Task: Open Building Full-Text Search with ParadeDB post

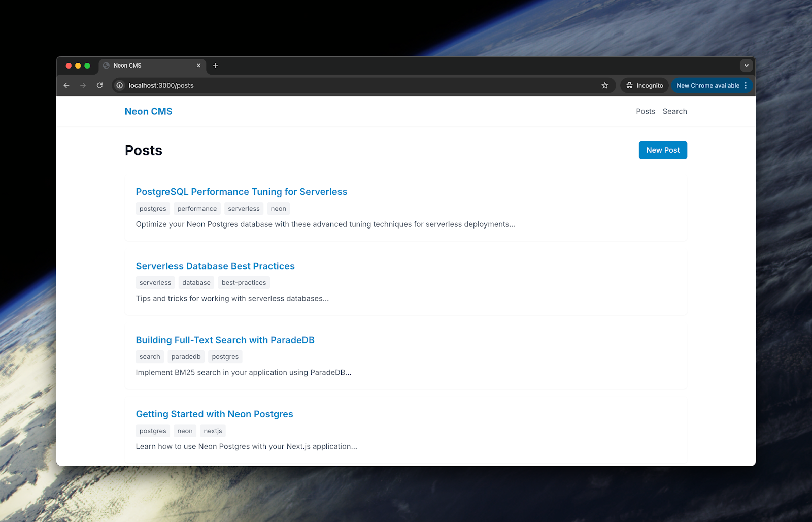Action: point(225,340)
